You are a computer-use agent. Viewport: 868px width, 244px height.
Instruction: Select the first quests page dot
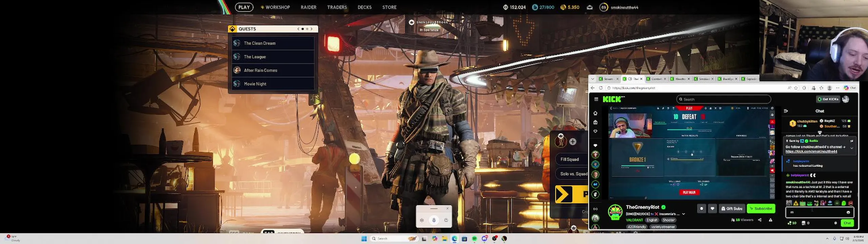pyautogui.click(x=303, y=29)
